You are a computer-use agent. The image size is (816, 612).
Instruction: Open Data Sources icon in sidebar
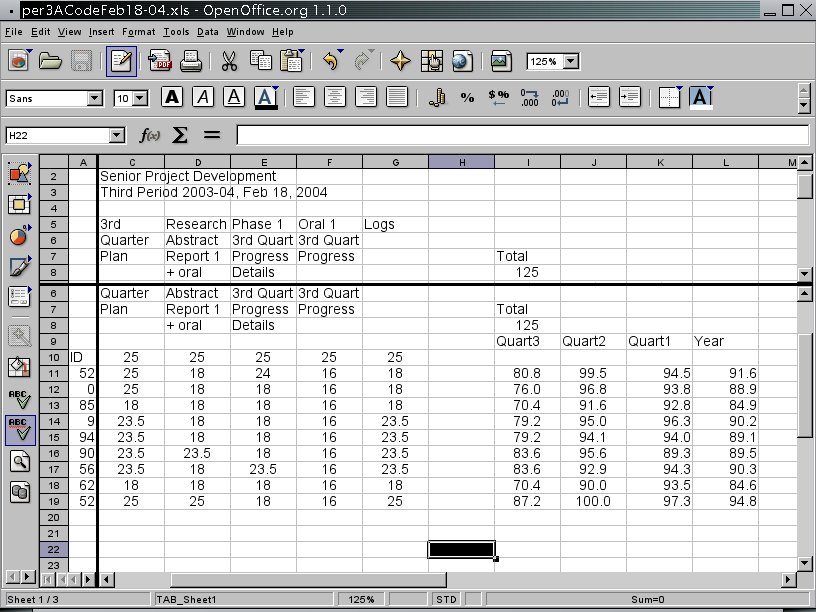click(x=20, y=492)
